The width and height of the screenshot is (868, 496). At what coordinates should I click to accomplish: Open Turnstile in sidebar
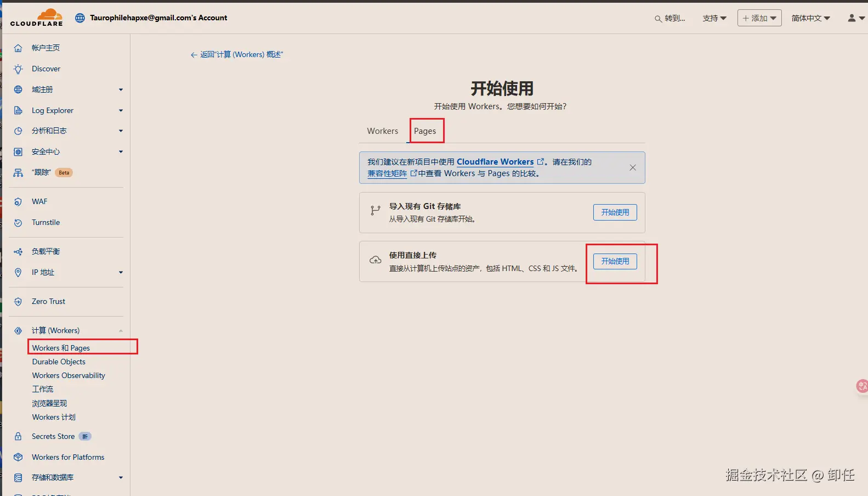tap(46, 223)
